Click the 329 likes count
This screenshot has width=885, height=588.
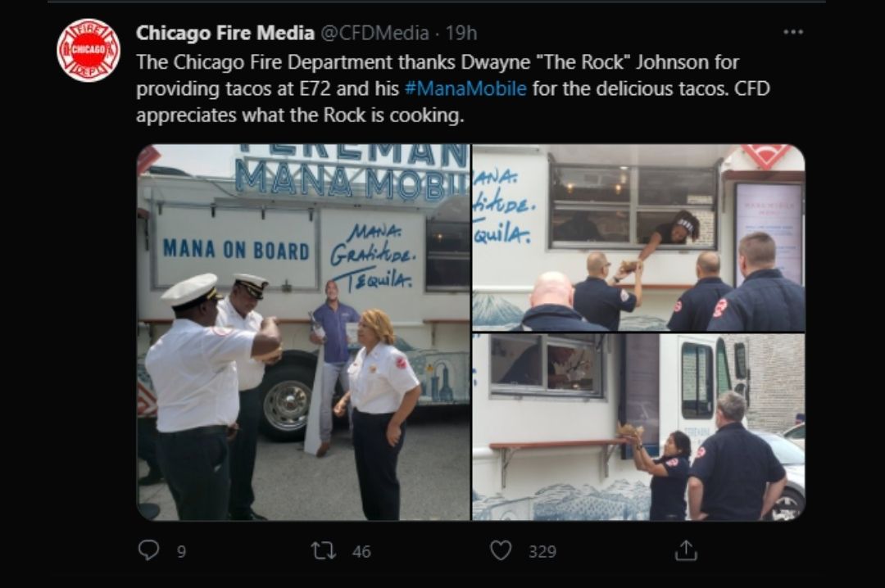click(542, 551)
